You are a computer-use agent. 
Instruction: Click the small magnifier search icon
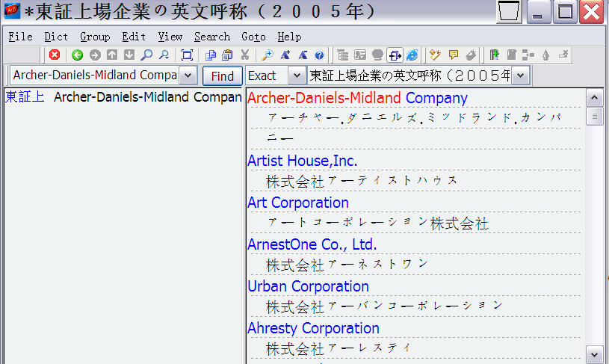coord(164,55)
